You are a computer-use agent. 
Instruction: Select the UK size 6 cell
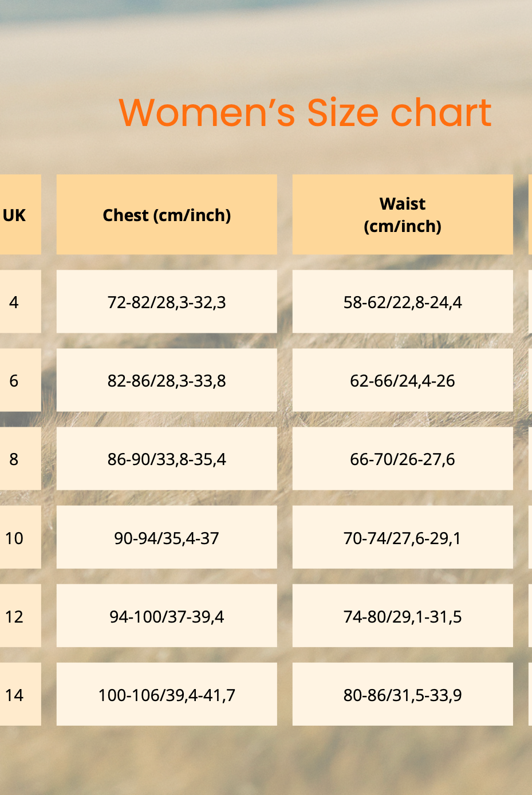(x=15, y=380)
